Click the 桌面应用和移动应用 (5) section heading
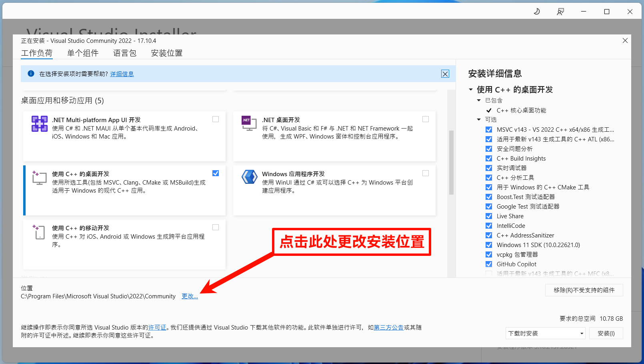Image resolution: width=644 pixels, height=364 pixels. 62,101
